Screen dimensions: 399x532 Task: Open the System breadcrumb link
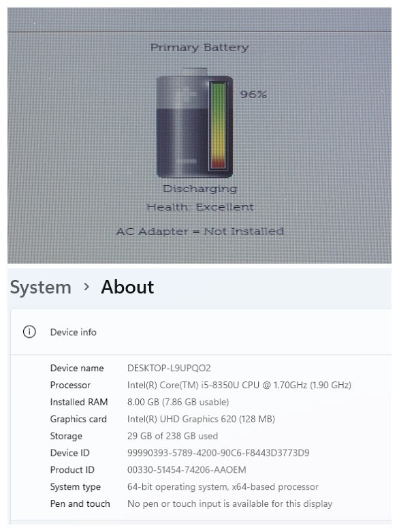coord(41,287)
